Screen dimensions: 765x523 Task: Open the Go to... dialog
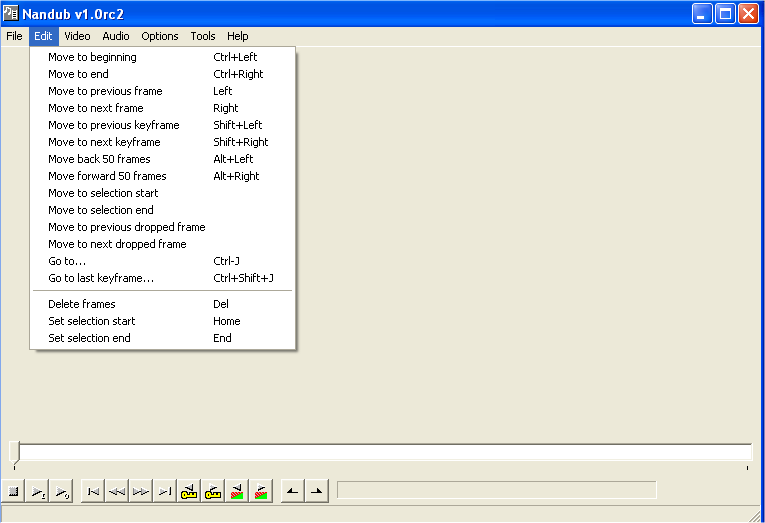(x=162, y=261)
